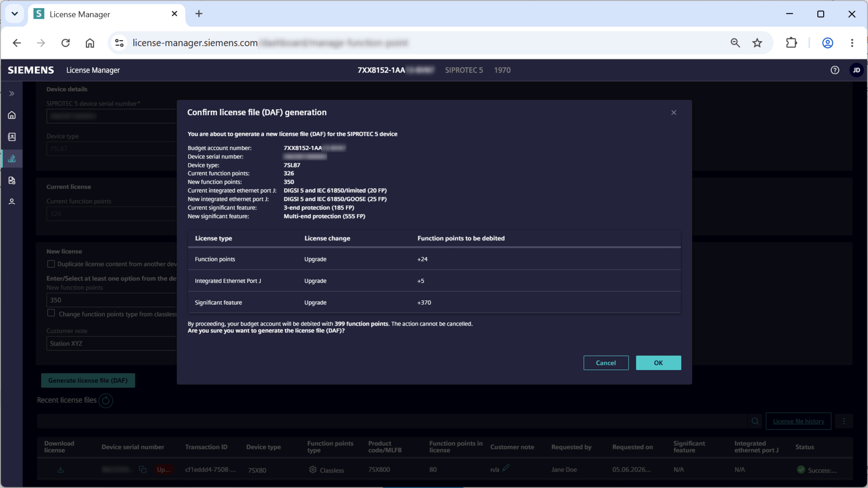Select the Significant feature row in dialog
This screenshot has height=488, width=868.
[x=434, y=302]
